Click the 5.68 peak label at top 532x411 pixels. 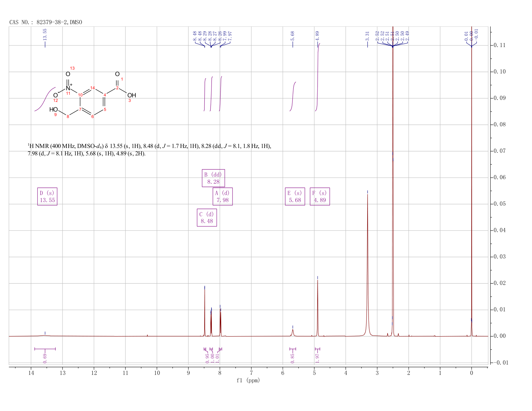tap(292, 35)
